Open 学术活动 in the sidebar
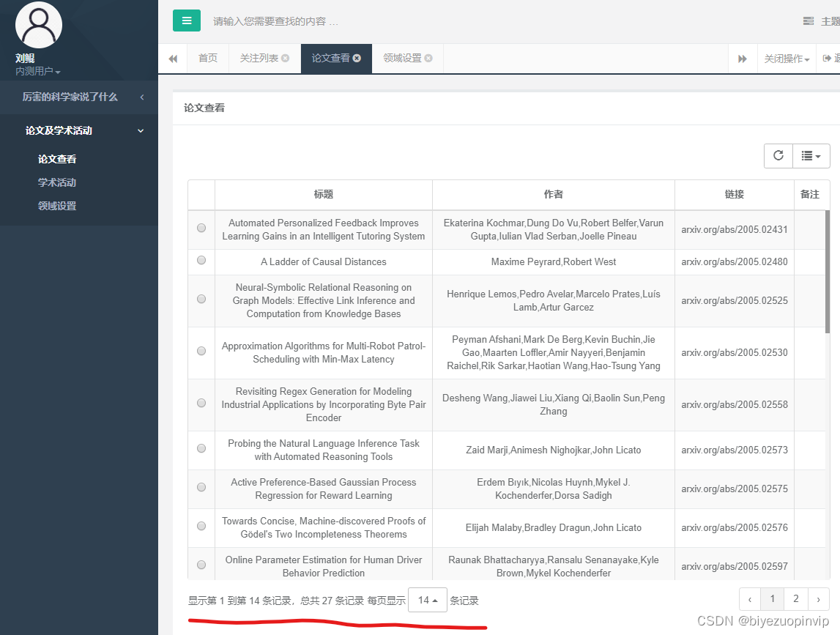Image resolution: width=840 pixels, height=635 pixels. (x=57, y=182)
